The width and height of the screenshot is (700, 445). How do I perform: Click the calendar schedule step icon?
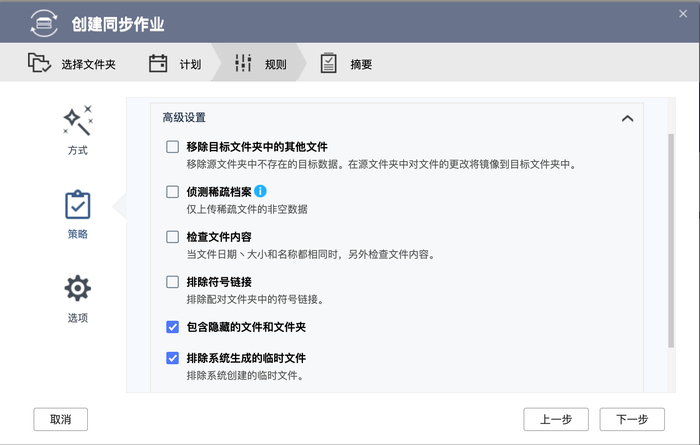coord(158,64)
